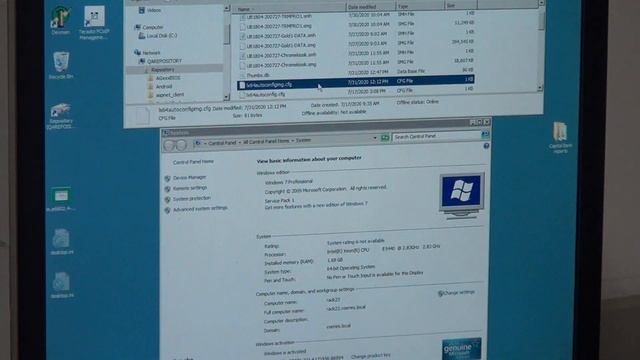640x360 pixels.
Task: Open Advanced system settings link
Action: click(200, 209)
